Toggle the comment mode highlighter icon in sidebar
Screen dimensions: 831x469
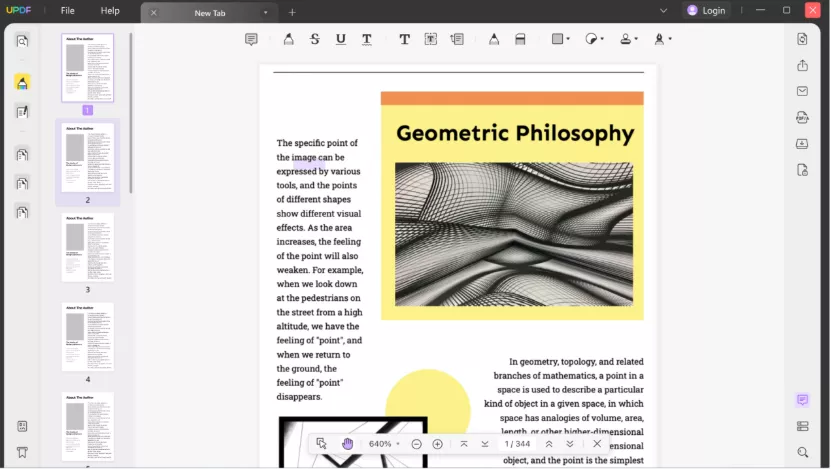(22, 82)
